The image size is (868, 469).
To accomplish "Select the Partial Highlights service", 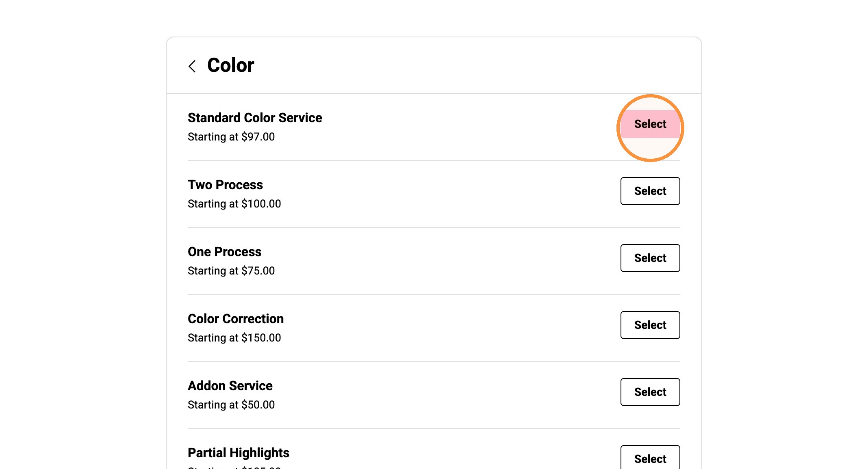I will [650, 458].
